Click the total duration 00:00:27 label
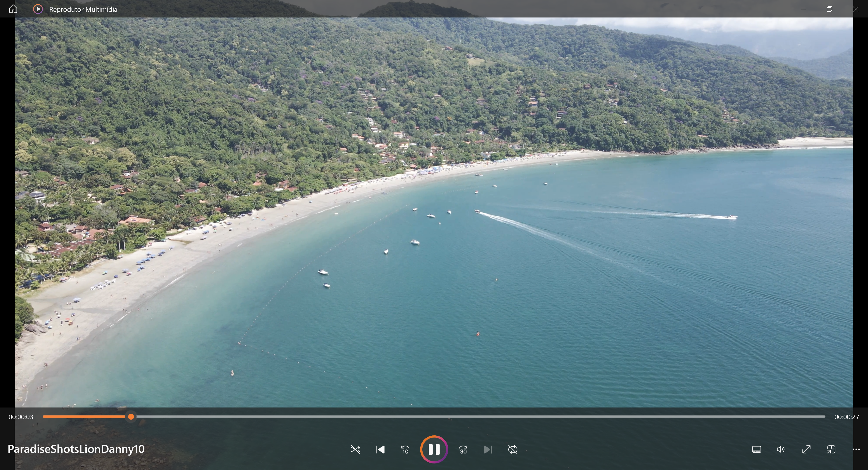Viewport: 868px width, 470px height. pyautogui.click(x=847, y=417)
